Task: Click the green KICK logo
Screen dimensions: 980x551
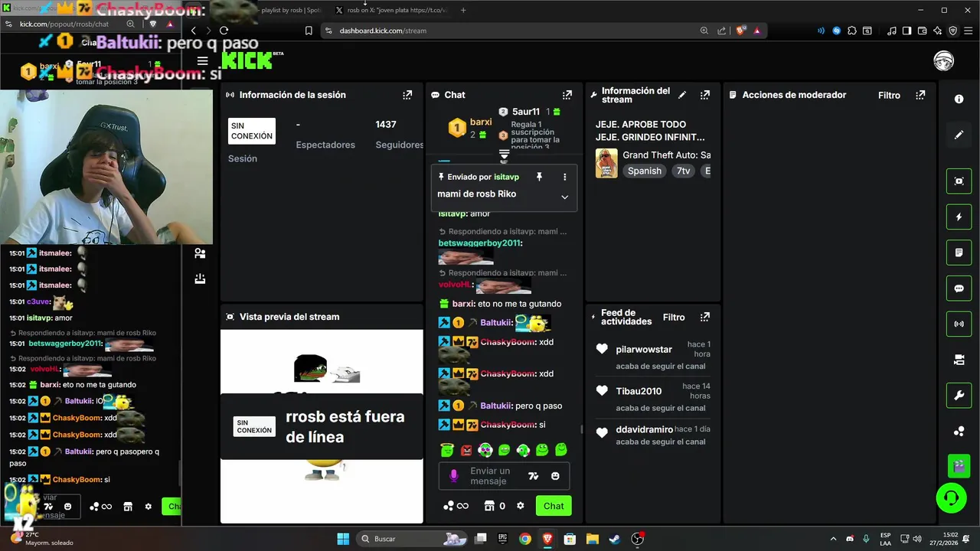Action: point(247,60)
